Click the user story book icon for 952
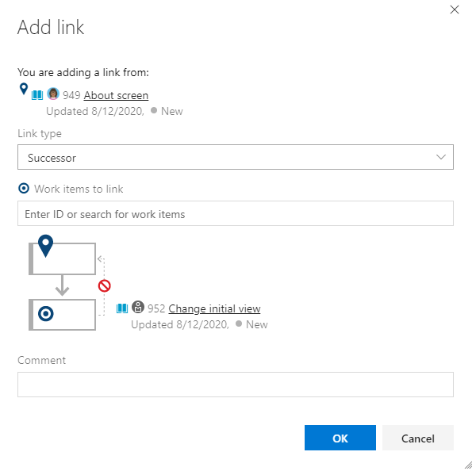Image resolution: width=476 pixels, height=471 pixels. click(122, 308)
